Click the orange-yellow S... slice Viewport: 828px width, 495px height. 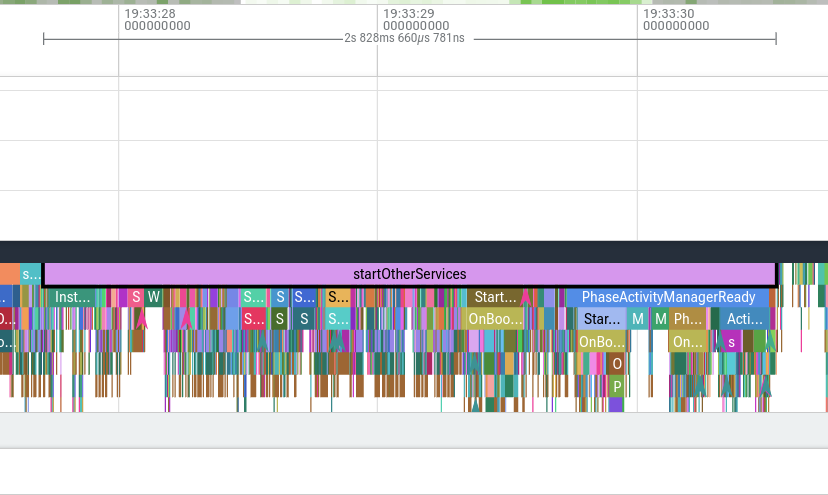tap(338, 297)
